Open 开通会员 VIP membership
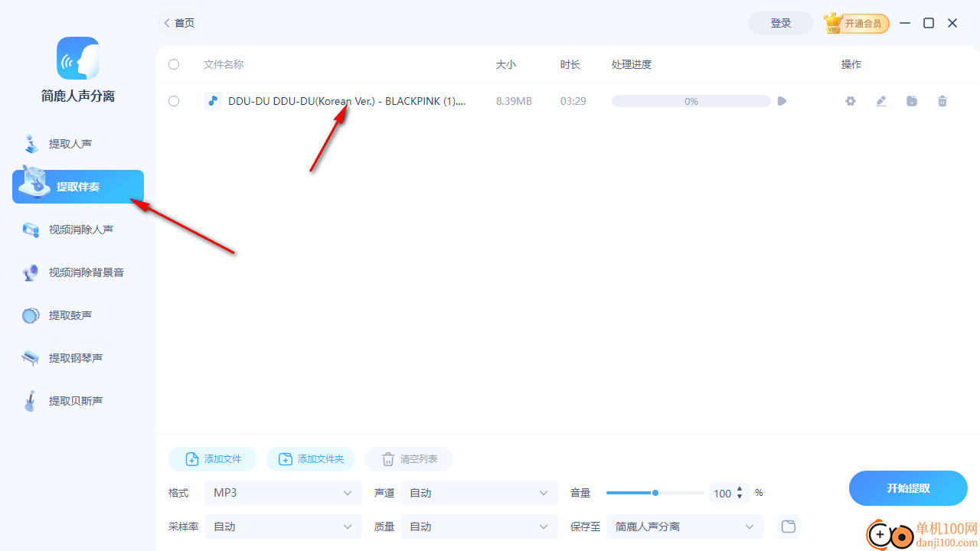980x551 pixels. point(863,24)
